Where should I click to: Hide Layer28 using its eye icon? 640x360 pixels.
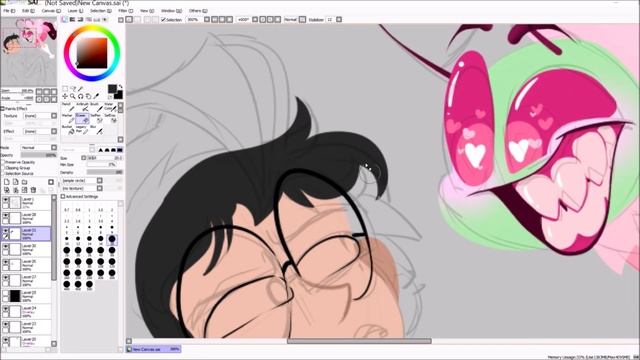click(6, 216)
